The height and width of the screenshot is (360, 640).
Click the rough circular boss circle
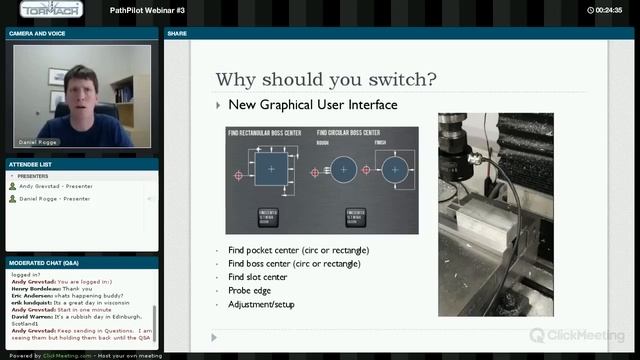tap(344, 170)
